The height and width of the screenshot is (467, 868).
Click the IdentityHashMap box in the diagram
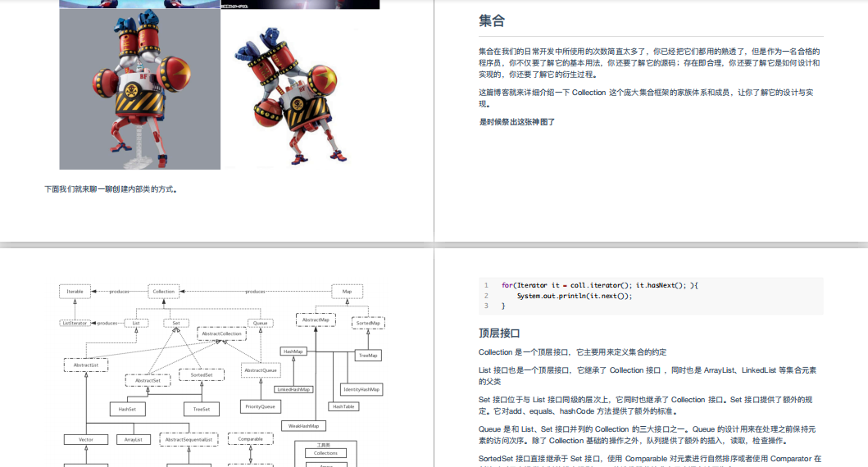tap(361, 389)
